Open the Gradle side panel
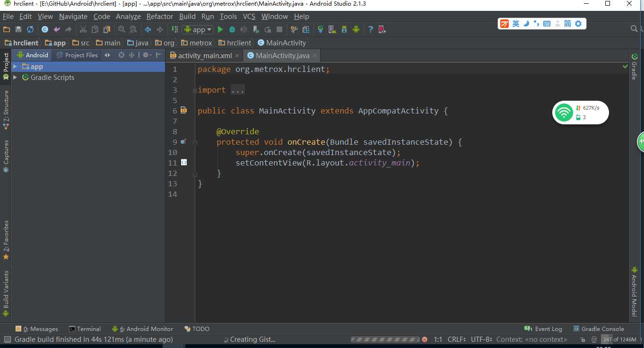 point(635,67)
